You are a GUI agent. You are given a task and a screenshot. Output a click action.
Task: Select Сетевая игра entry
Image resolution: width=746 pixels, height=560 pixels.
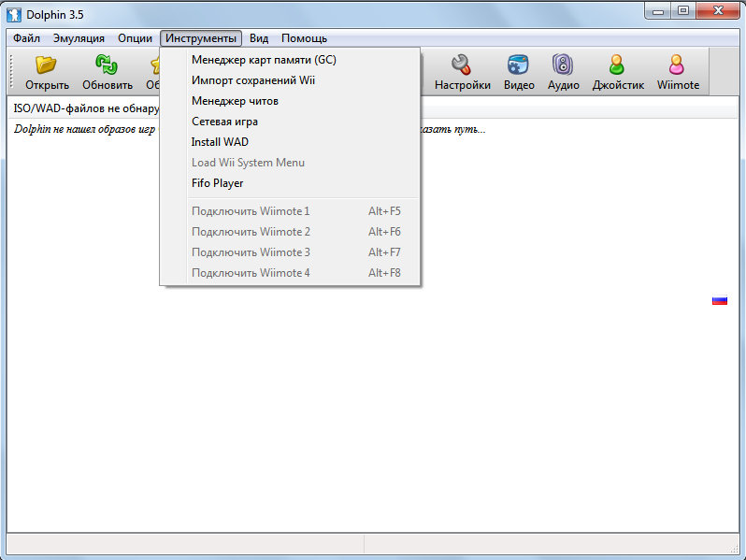pyautogui.click(x=290, y=122)
